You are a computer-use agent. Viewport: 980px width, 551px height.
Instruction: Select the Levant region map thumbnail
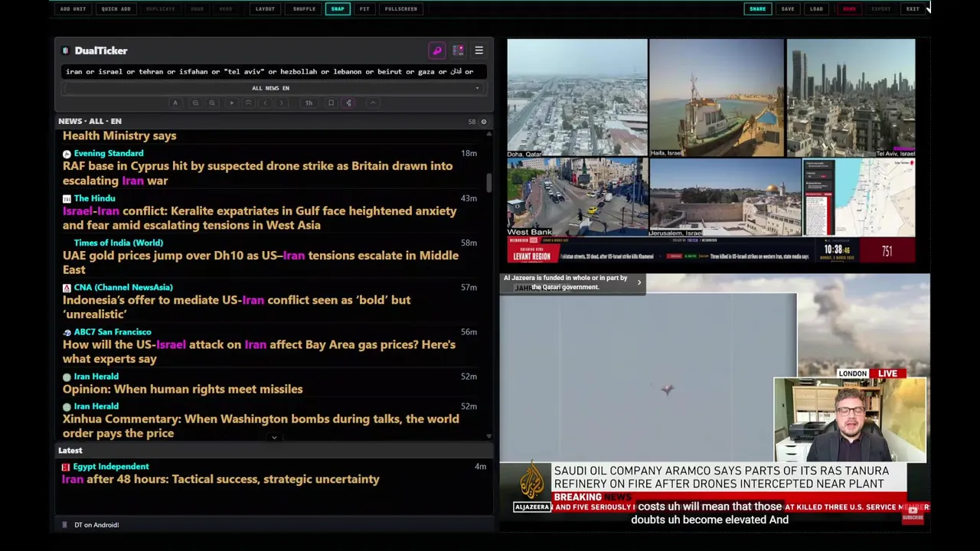[859, 197]
